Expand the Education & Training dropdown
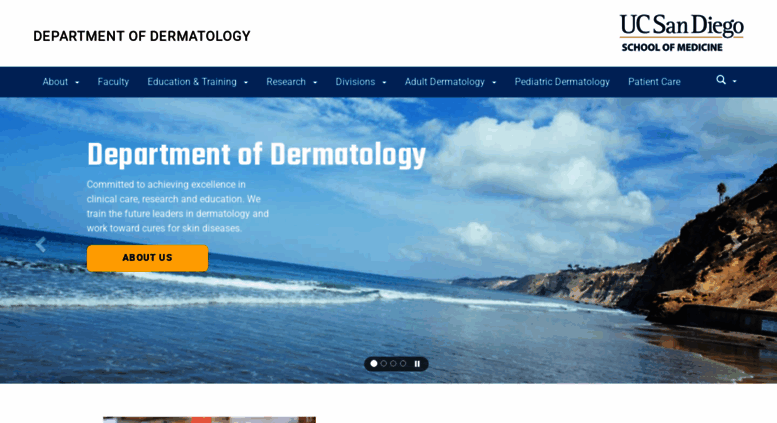 click(x=197, y=82)
